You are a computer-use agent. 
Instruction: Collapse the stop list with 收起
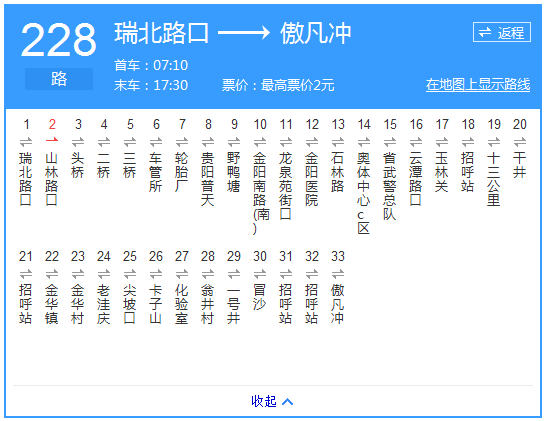click(x=272, y=401)
